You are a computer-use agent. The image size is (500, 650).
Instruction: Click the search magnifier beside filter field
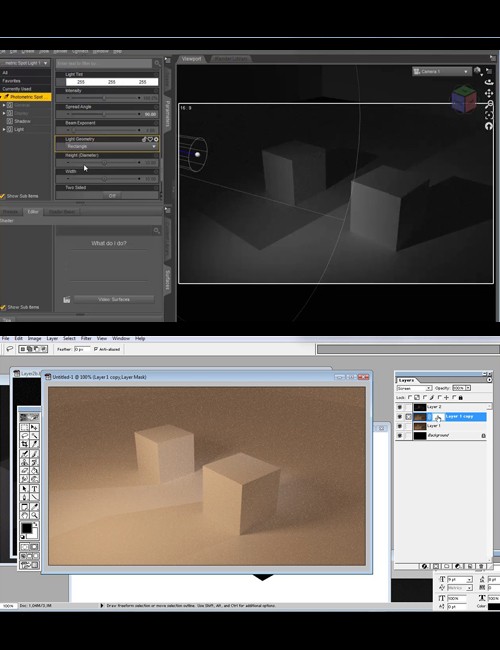(157, 63)
